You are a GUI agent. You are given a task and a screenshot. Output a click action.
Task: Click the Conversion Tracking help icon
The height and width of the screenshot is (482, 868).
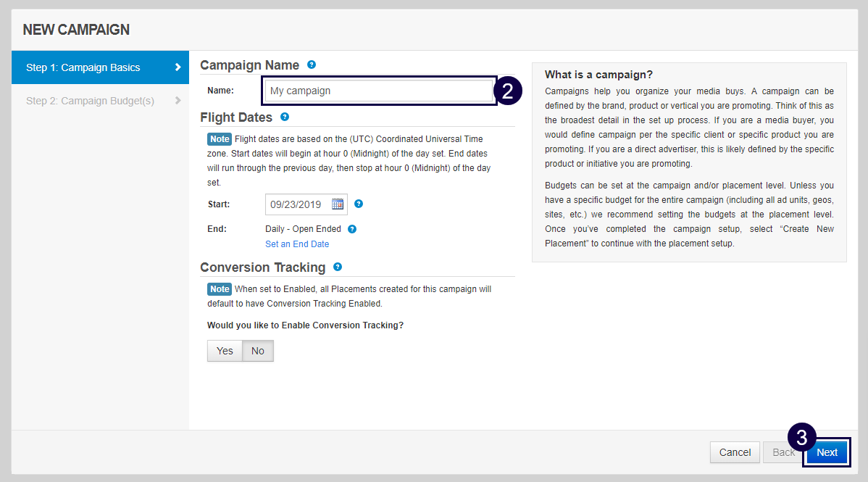(338, 267)
